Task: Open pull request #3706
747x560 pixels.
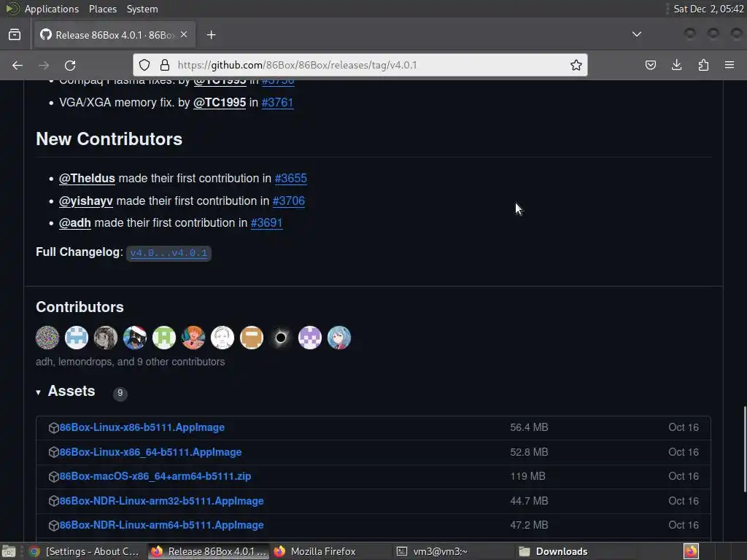Action: point(289,201)
